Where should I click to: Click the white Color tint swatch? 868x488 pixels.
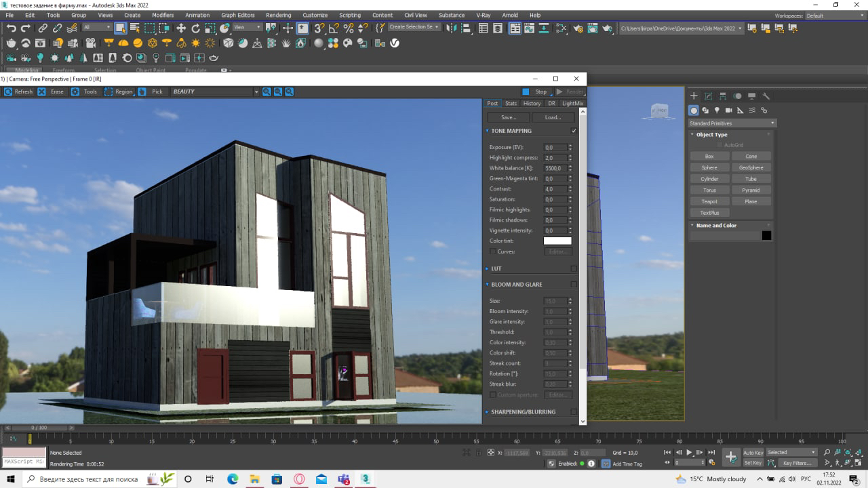(557, 241)
